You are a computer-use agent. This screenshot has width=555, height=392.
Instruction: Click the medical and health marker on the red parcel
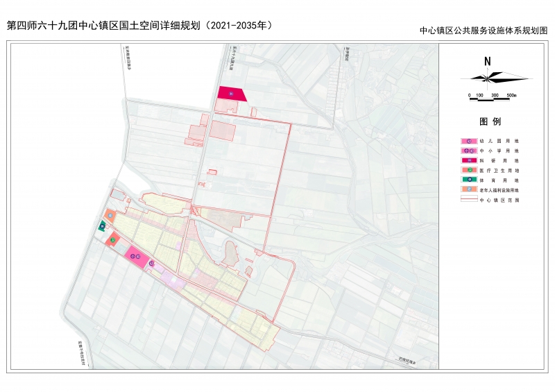coord(113,240)
